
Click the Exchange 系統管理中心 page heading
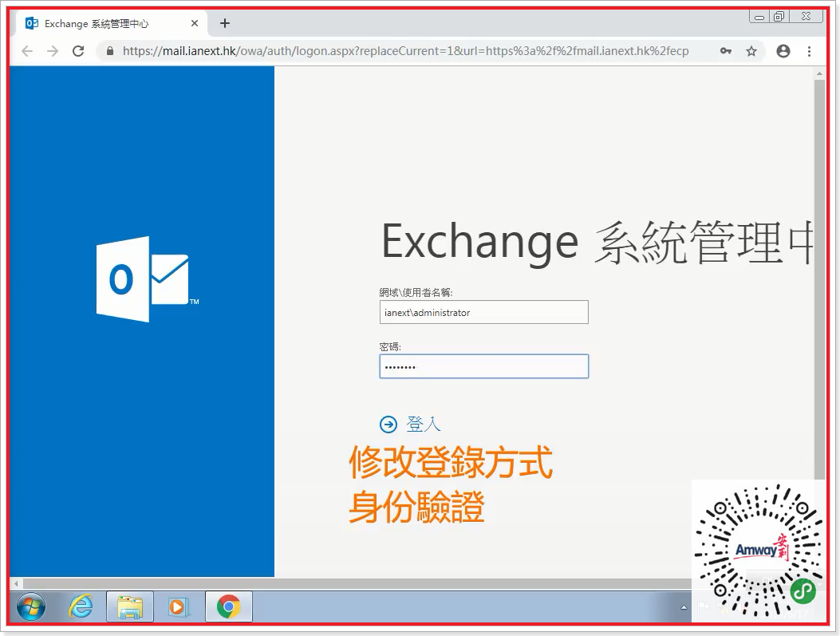click(x=597, y=243)
